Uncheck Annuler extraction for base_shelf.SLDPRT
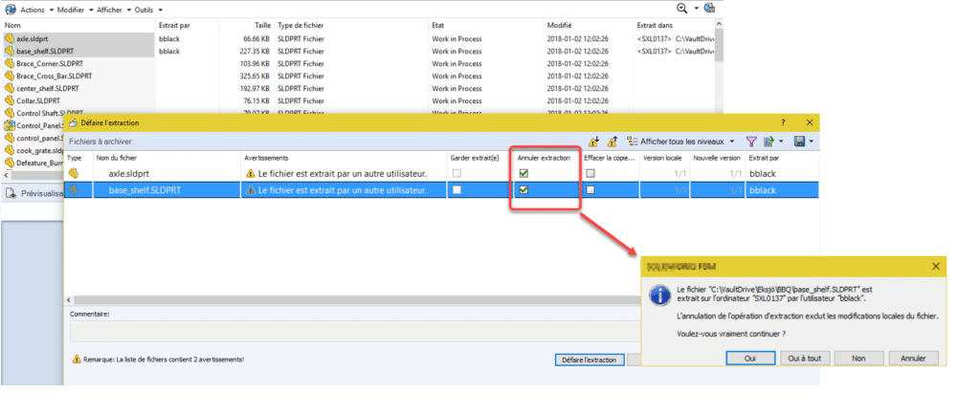 (x=523, y=189)
